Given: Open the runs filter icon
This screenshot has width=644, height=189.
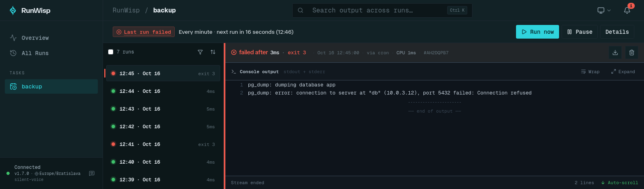Looking at the screenshot, I should tap(200, 52).
